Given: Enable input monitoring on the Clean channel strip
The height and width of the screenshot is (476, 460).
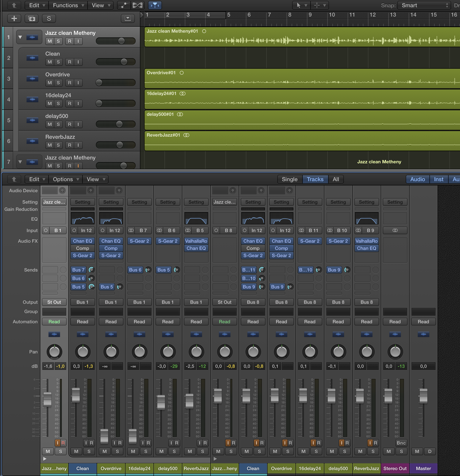Looking at the screenshot, I should (x=85, y=443).
